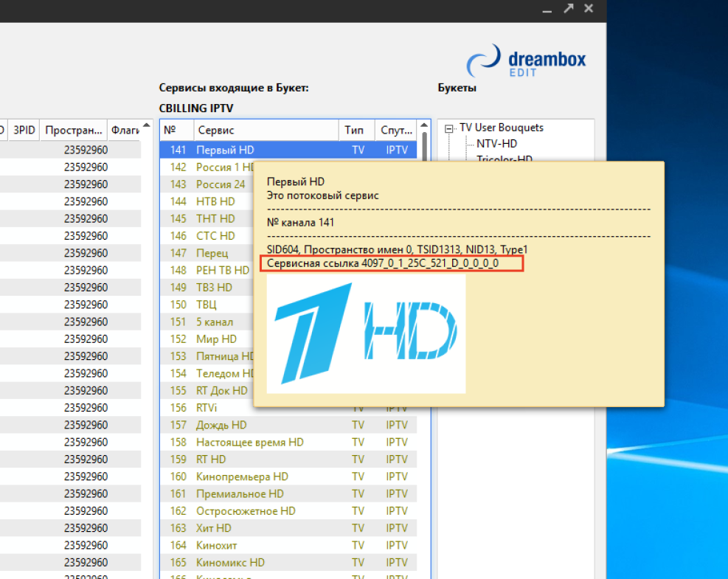Select the NTV-HD bouquet

pos(496,144)
